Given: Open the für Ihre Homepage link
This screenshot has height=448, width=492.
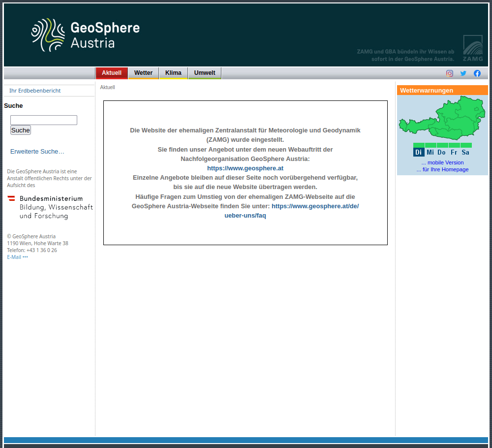Looking at the screenshot, I should [x=442, y=169].
